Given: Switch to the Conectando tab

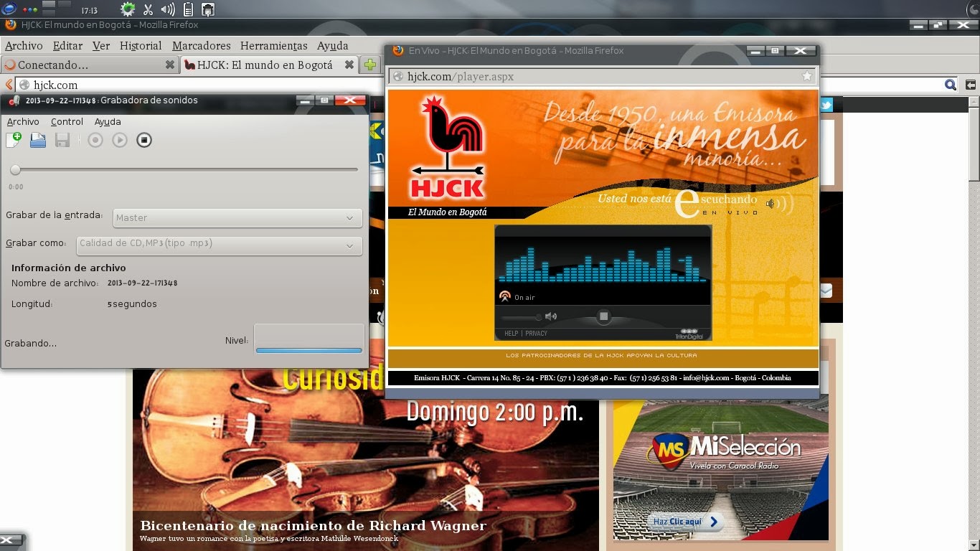Looking at the screenshot, I should 90,65.
